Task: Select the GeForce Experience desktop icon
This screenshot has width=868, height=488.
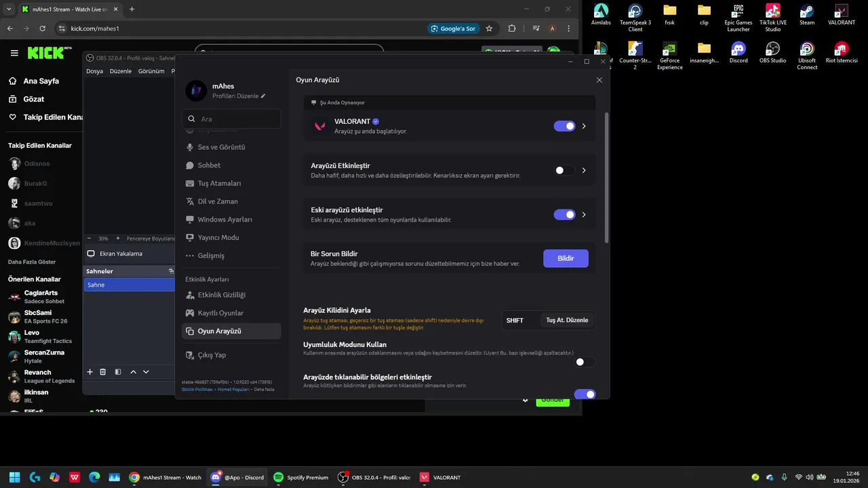Action: [669, 56]
